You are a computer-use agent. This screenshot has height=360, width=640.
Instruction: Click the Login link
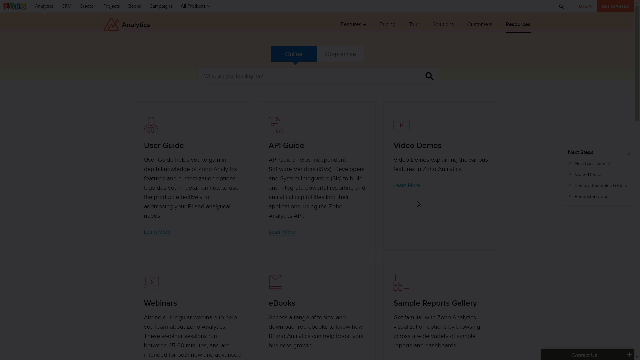pos(584,6)
